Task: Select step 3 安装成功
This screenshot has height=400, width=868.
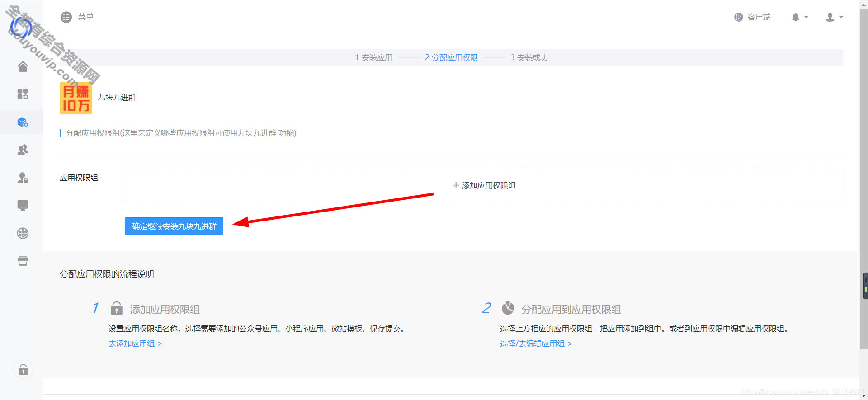Action: [529, 57]
